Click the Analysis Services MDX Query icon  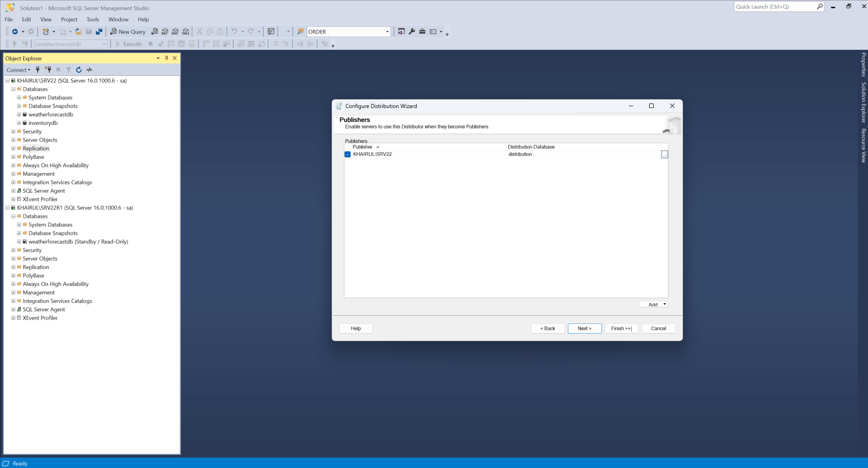[x=165, y=32]
